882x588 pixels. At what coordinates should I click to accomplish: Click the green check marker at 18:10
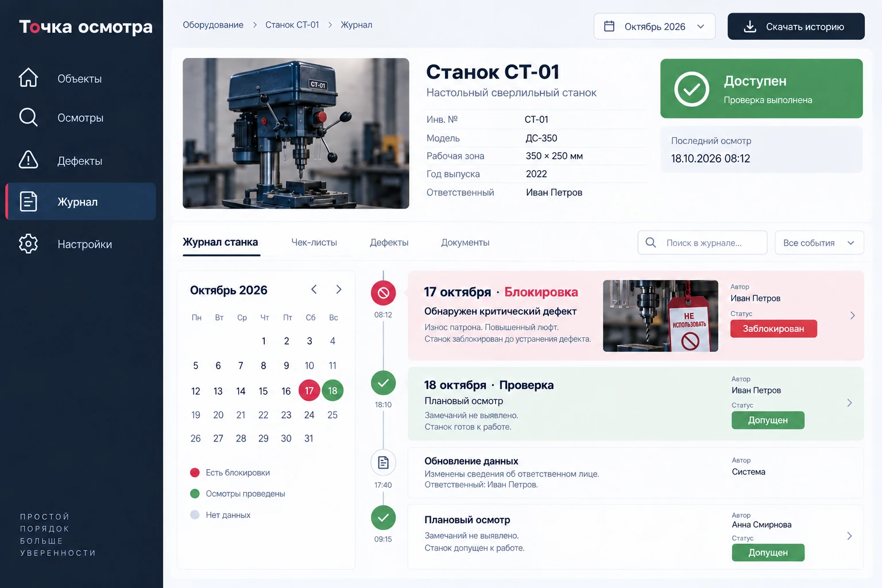pyautogui.click(x=383, y=383)
